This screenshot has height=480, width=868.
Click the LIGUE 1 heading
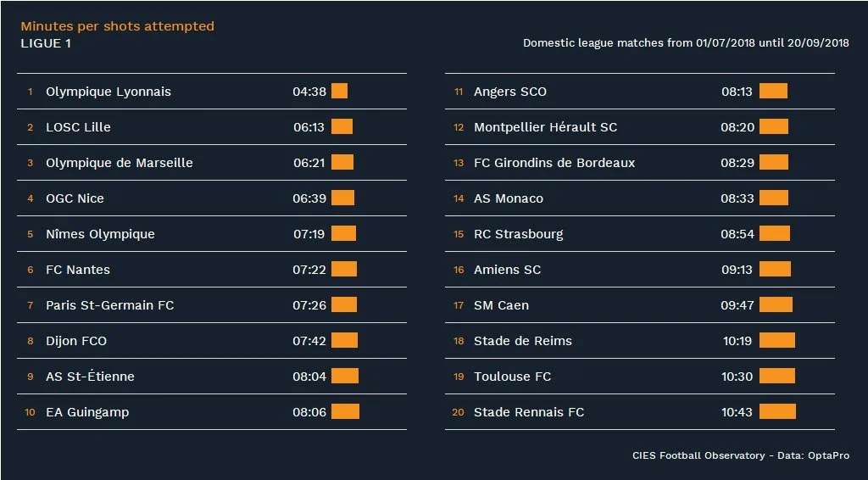[46, 43]
